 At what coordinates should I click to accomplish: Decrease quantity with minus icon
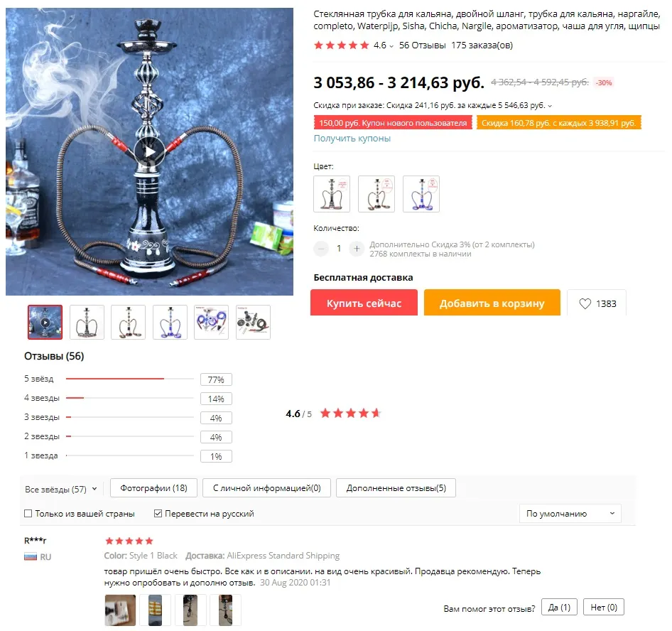(x=321, y=249)
